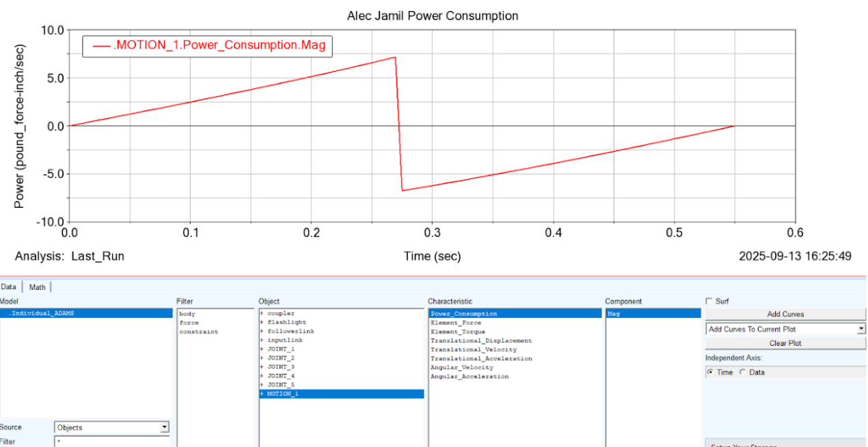Click the plot title Alec Jamil Power Consumption

click(433, 16)
